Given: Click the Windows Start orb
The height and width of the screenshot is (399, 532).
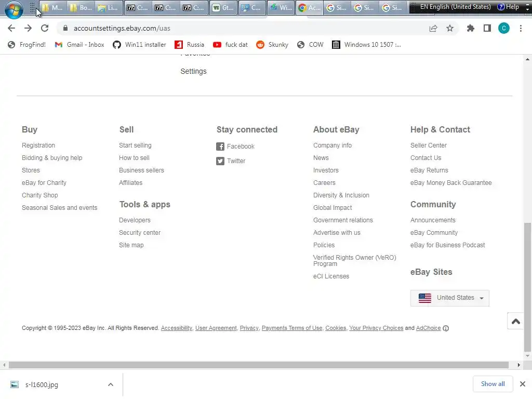Looking at the screenshot, I should point(14,9).
